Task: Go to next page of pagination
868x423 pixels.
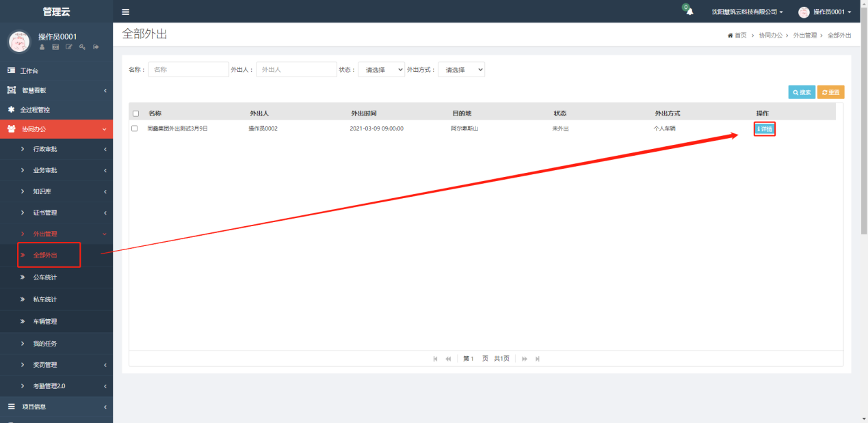Action: (525, 359)
